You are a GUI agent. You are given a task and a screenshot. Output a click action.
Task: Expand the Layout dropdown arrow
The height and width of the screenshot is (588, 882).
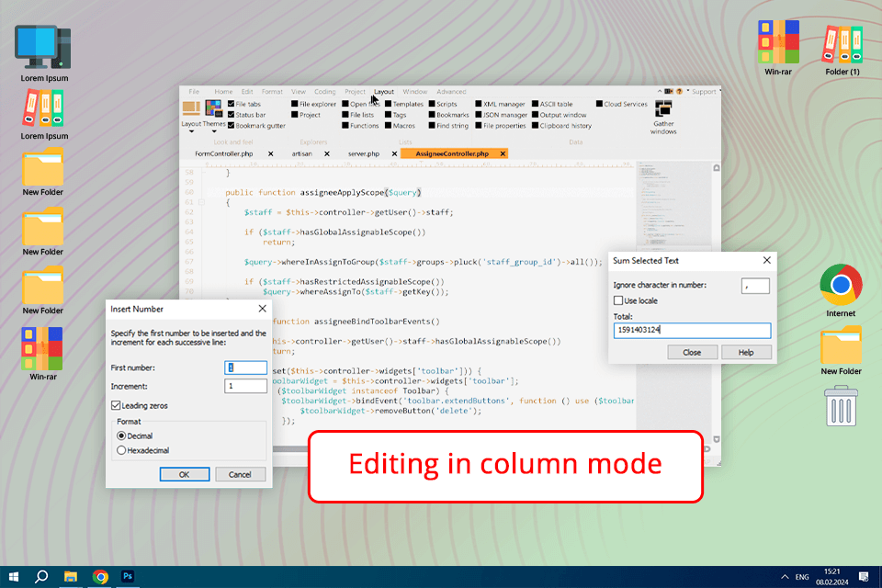click(191, 131)
